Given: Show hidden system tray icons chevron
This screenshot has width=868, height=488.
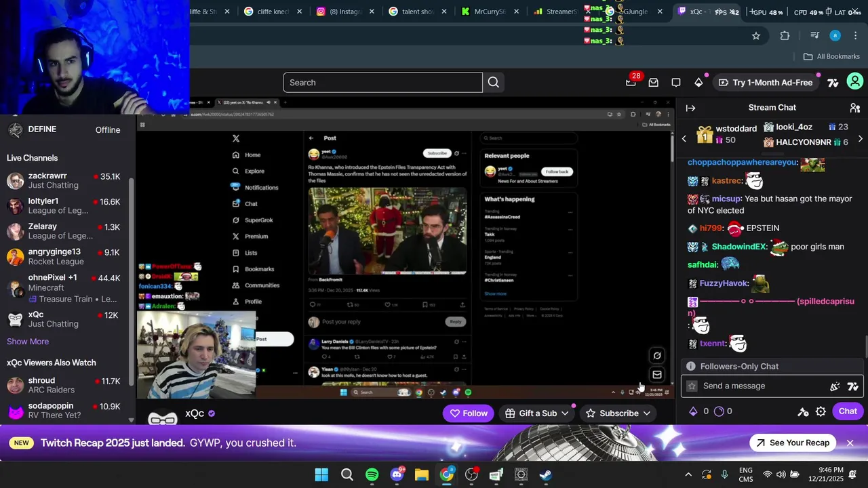Looking at the screenshot, I should (688, 474).
